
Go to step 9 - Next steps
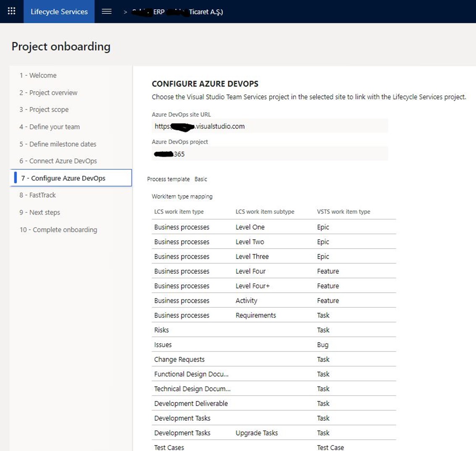click(x=39, y=212)
